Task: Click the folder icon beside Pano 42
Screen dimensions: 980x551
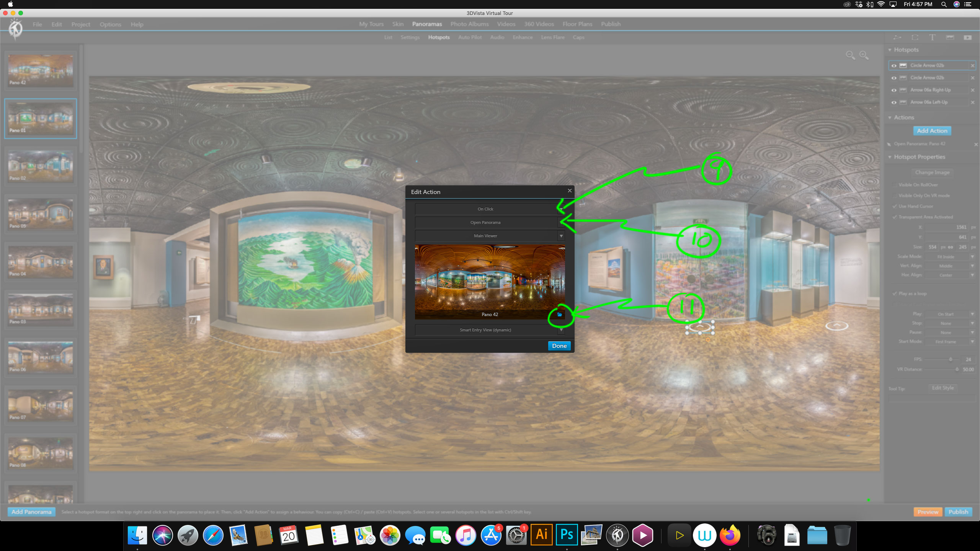Action: pos(559,315)
